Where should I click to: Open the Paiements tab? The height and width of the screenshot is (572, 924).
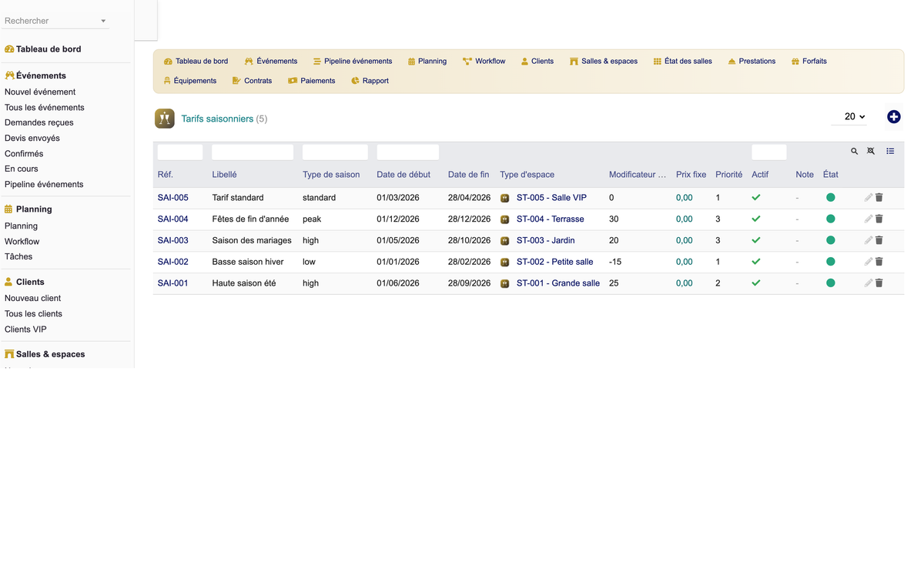[312, 81]
